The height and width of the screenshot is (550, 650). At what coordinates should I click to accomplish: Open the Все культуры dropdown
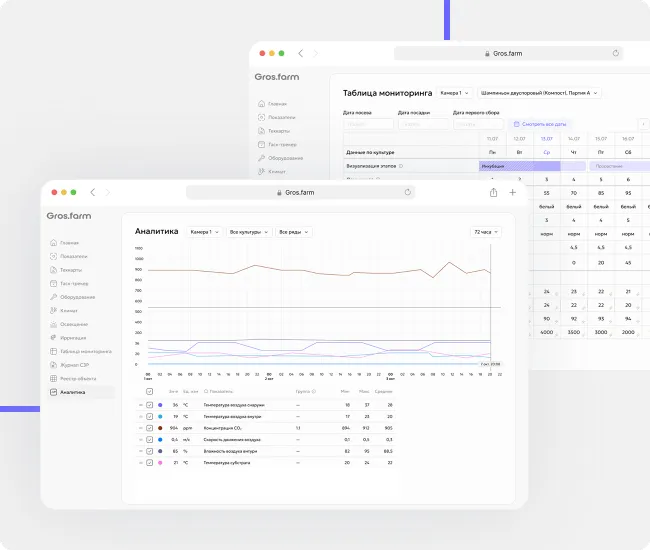click(x=248, y=232)
